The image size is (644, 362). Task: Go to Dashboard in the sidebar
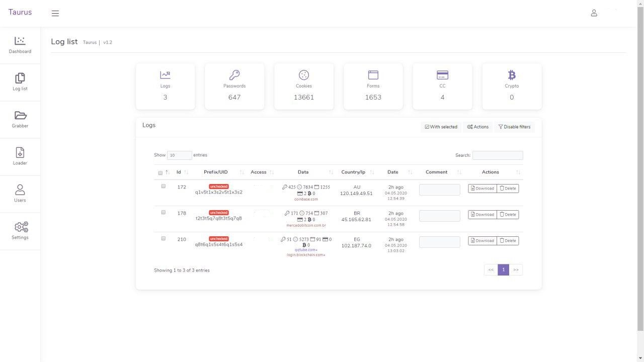[20, 45]
